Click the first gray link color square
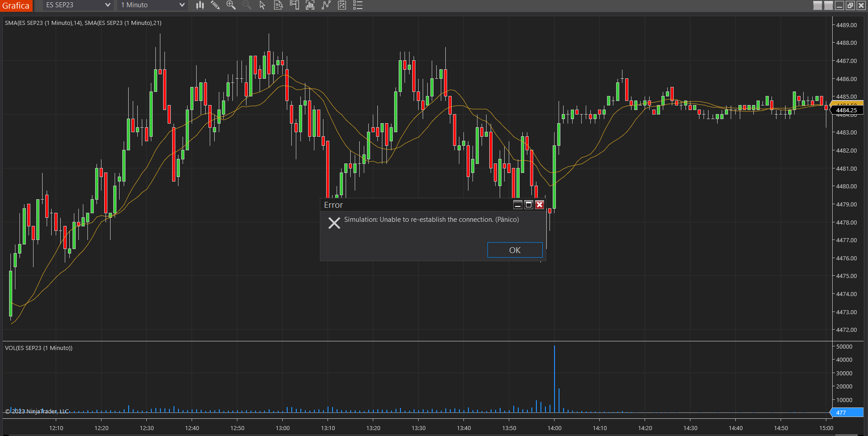This screenshot has height=436, width=868. click(818, 5)
